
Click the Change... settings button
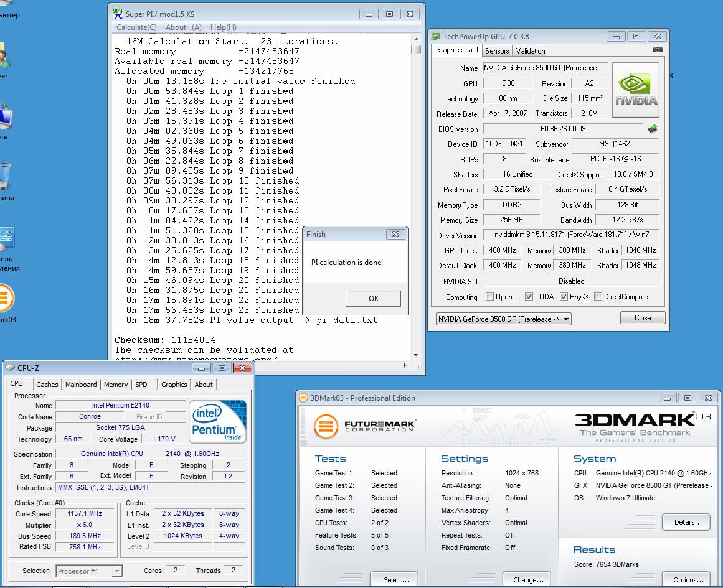[x=527, y=579]
